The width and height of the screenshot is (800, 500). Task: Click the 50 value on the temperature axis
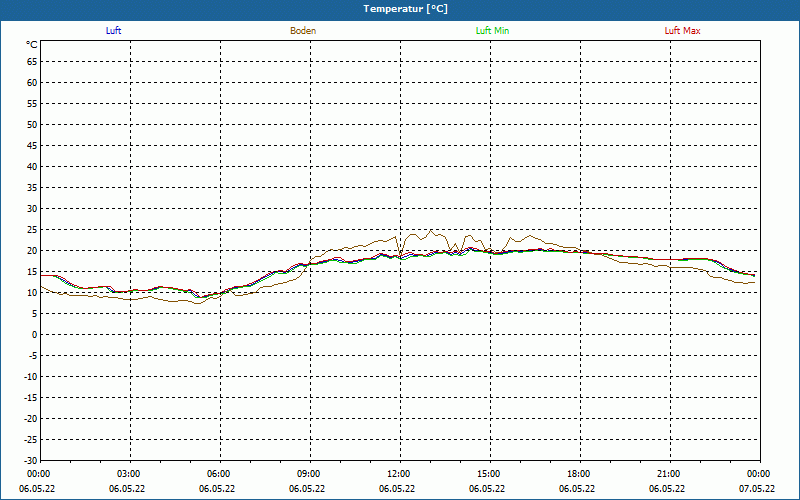pyautogui.click(x=32, y=124)
